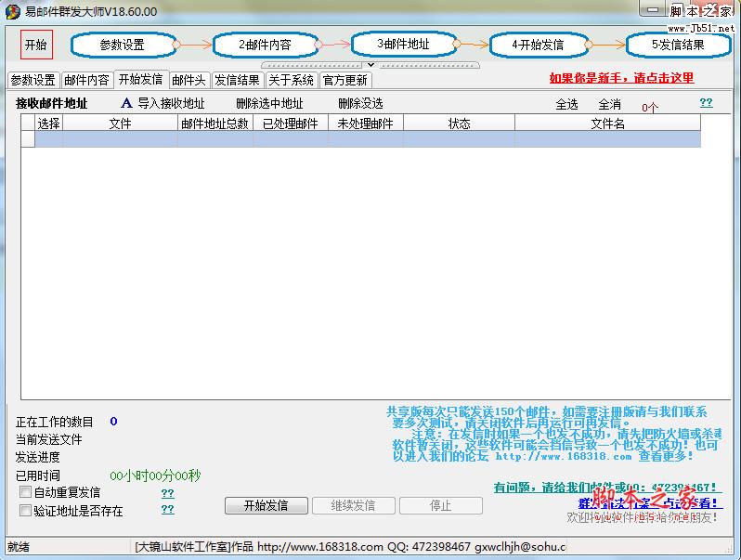741x560 pixels.
Task: Open the 5发信结果 workflow step
Action: tap(678, 45)
